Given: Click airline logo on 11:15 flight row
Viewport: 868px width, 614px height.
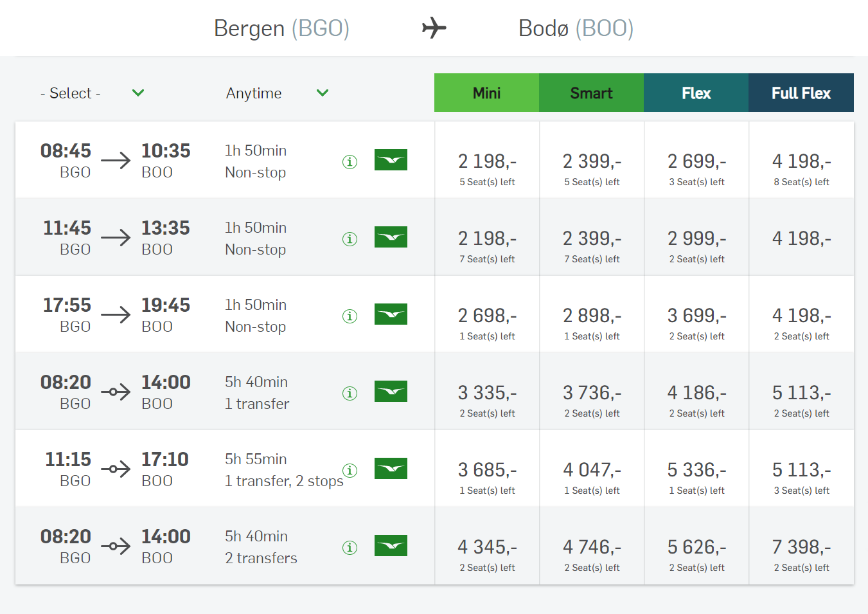Looking at the screenshot, I should (x=391, y=468).
